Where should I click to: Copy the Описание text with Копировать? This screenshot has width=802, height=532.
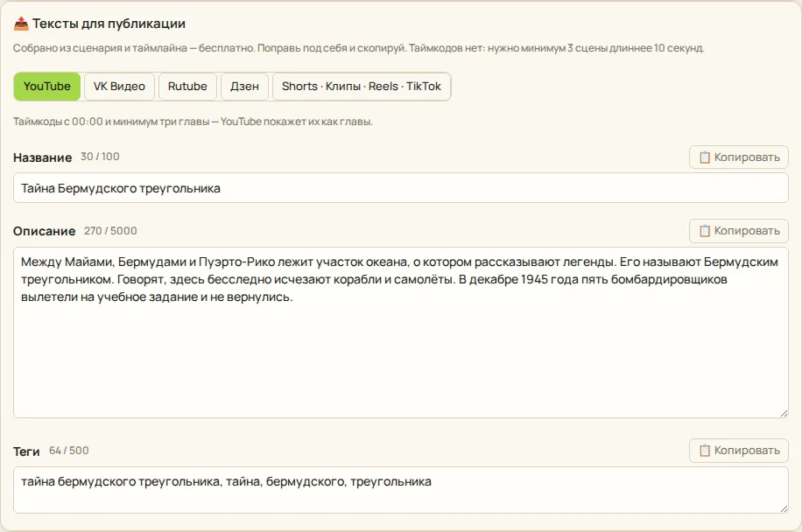tap(739, 231)
